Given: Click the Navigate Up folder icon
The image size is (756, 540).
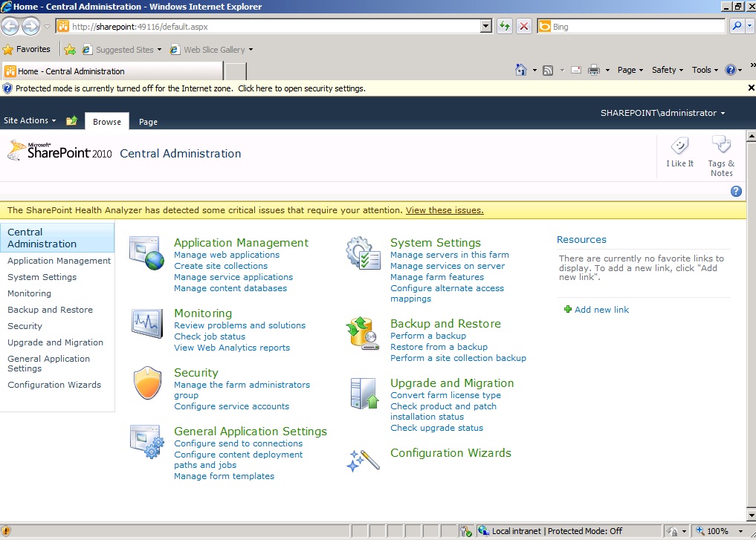Looking at the screenshot, I should (x=71, y=120).
